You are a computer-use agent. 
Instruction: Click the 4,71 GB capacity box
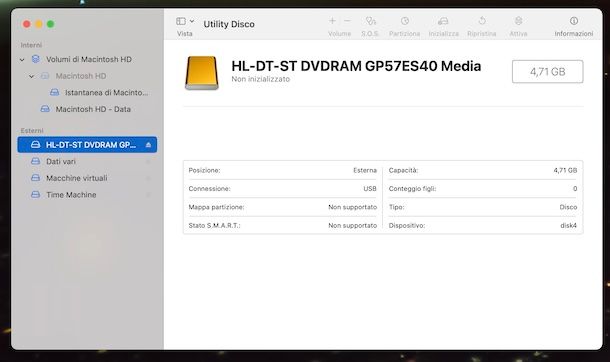point(547,72)
